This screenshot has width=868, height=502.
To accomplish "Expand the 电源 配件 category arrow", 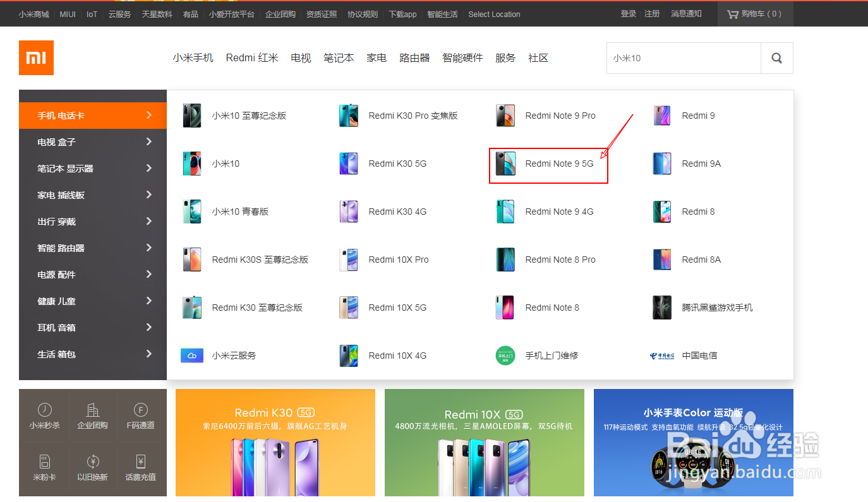I will (149, 274).
